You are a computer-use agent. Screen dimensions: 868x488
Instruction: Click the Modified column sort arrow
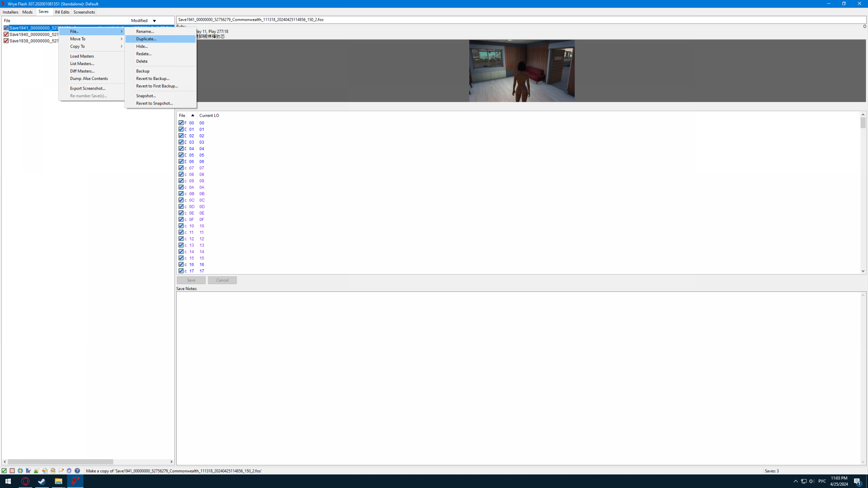pos(154,21)
